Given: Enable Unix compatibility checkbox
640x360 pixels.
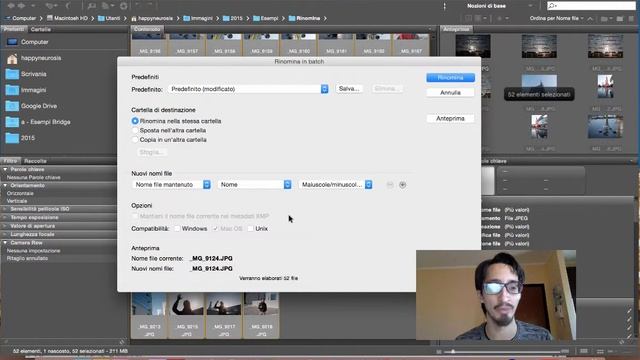Looking at the screenshot, I should click(x=251, y=229).
